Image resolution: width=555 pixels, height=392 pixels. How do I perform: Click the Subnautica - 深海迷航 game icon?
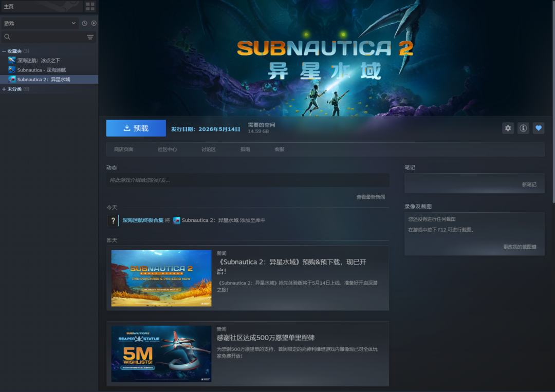(12, 70)
